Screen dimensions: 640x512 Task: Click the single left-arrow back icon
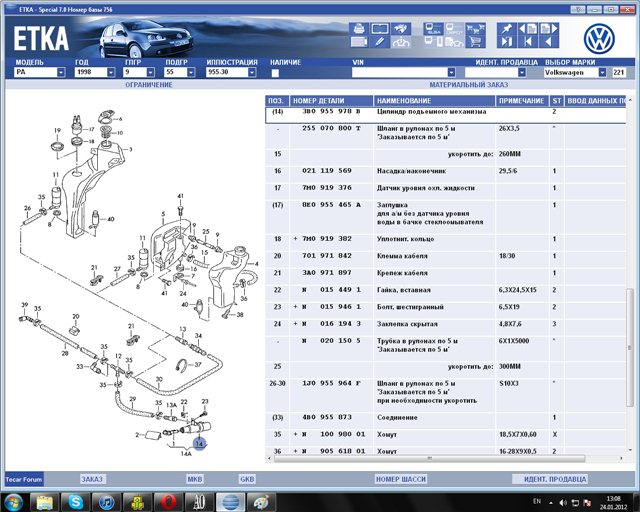549,42
